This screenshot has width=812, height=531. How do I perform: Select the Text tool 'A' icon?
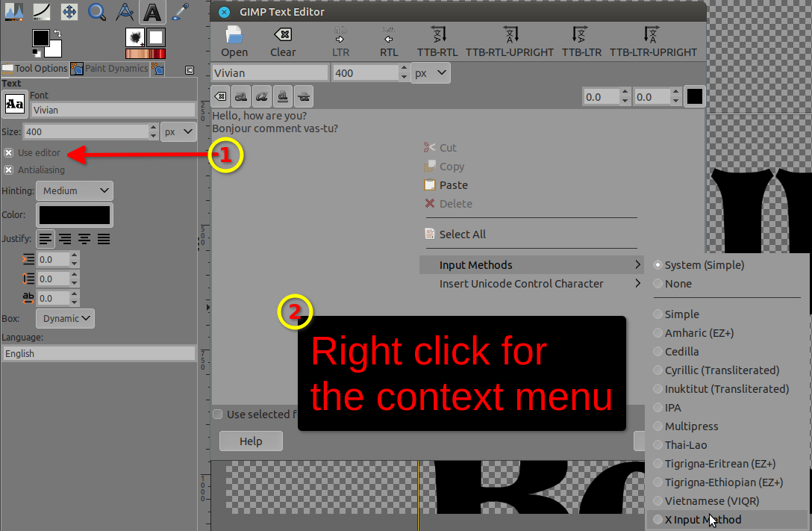click(152, 13)
